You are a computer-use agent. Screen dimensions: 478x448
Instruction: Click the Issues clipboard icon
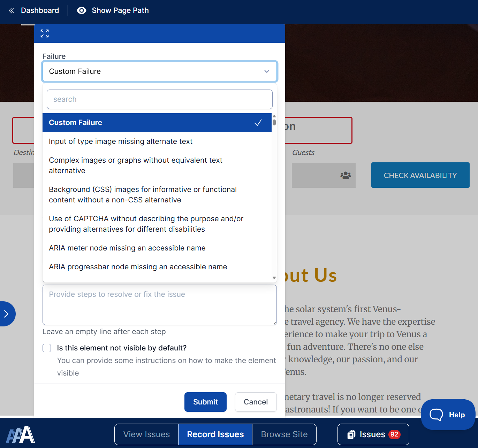(351, 434)
